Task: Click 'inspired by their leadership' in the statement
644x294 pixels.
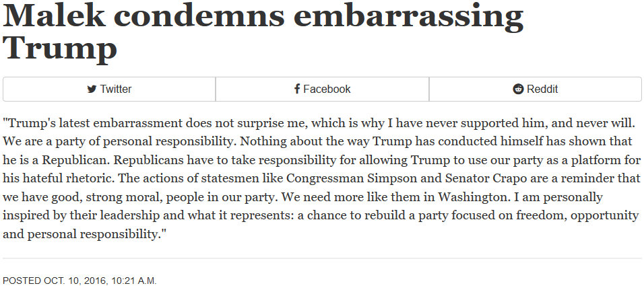Action: coord(82,216)
